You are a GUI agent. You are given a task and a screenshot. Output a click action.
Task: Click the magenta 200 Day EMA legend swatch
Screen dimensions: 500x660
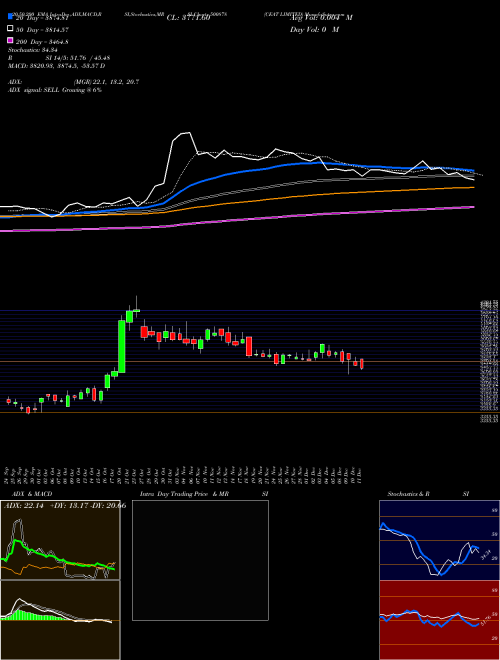(x=10, y=41)
